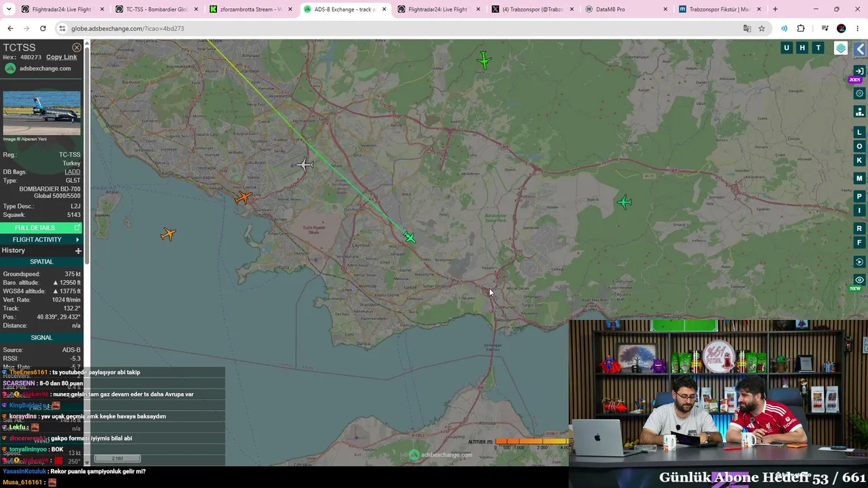Select the GL5T type code
868x488 pixels.
(x=73, y=181)
